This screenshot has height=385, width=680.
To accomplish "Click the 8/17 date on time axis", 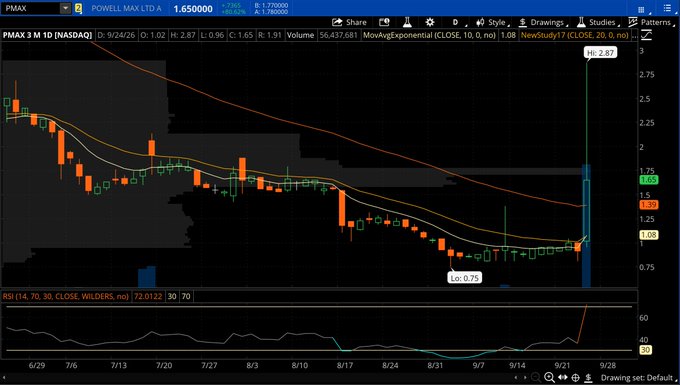I will point(345,365).
